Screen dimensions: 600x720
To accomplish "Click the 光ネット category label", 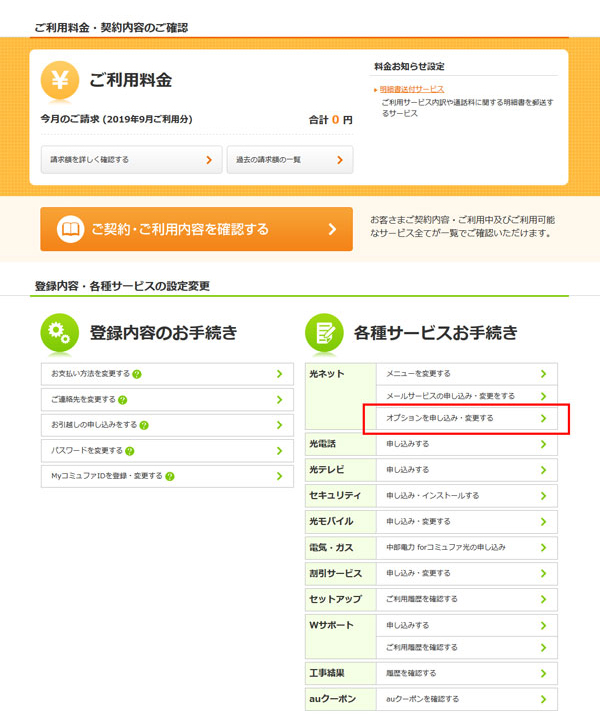I will (326, 374).
